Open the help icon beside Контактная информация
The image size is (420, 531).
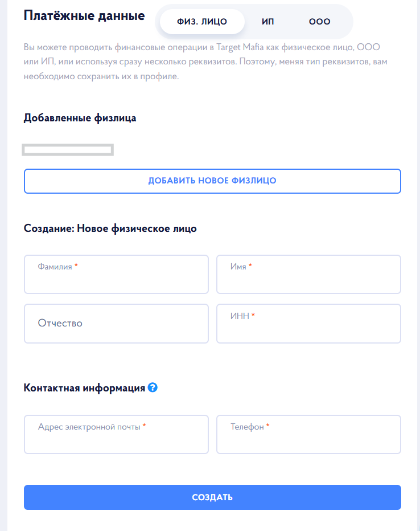click(x=153, y=387)
